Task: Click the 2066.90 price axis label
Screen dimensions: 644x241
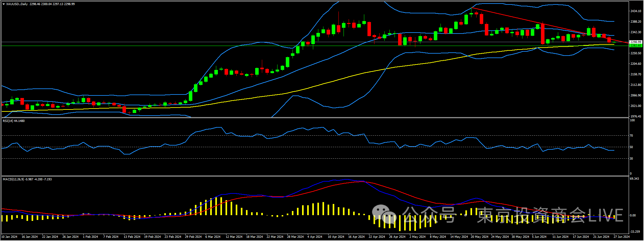Action: pos(636,95)
